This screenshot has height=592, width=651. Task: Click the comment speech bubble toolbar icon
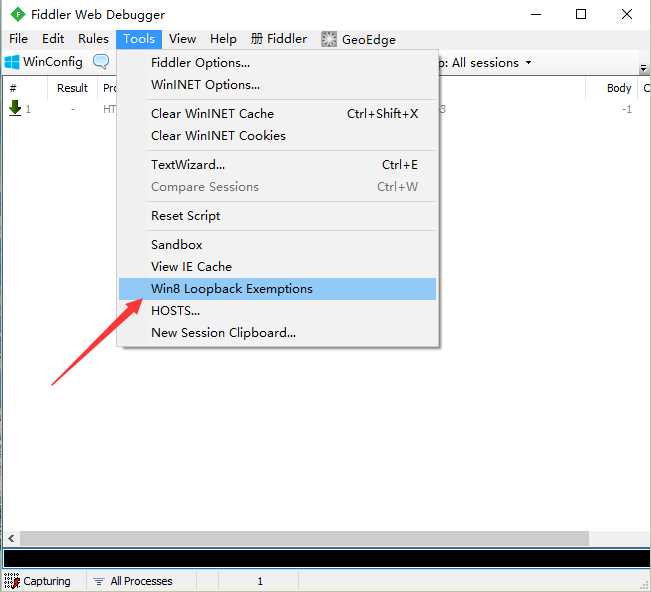[x=101, y=62]
